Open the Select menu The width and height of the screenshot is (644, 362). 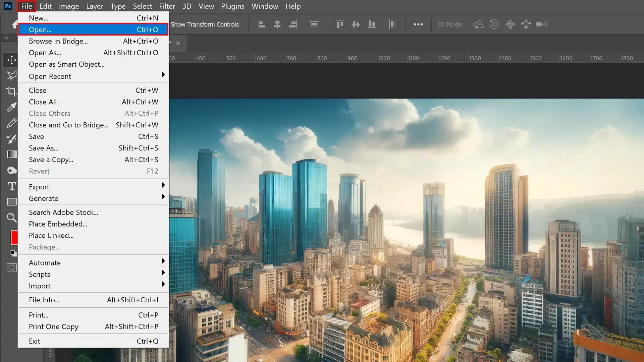click(x=143, y=6)
